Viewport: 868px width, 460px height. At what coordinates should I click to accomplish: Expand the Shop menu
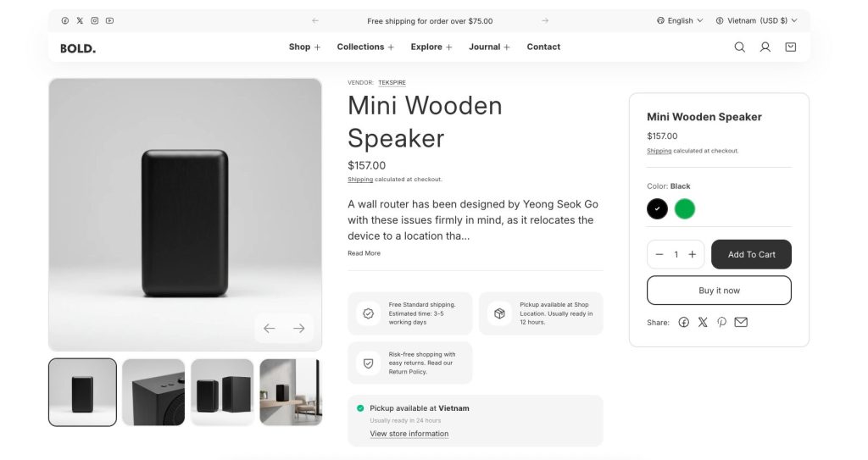[304, 47]
